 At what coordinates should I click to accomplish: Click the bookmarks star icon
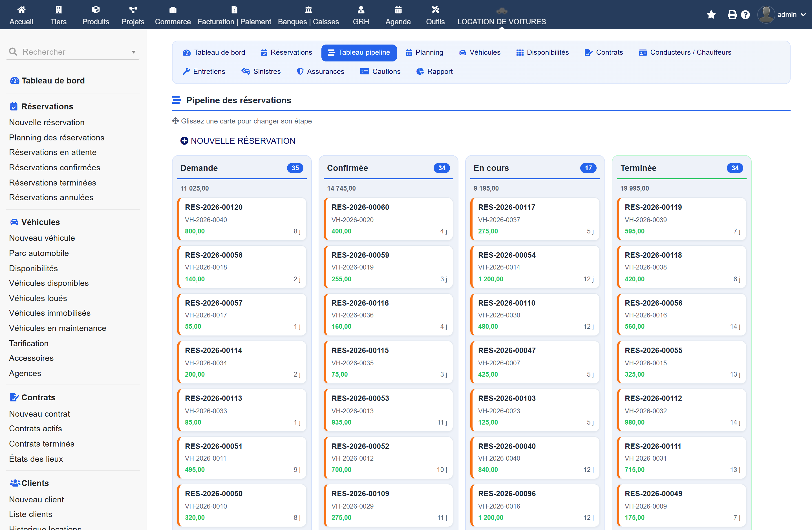[x=711, y=15]
